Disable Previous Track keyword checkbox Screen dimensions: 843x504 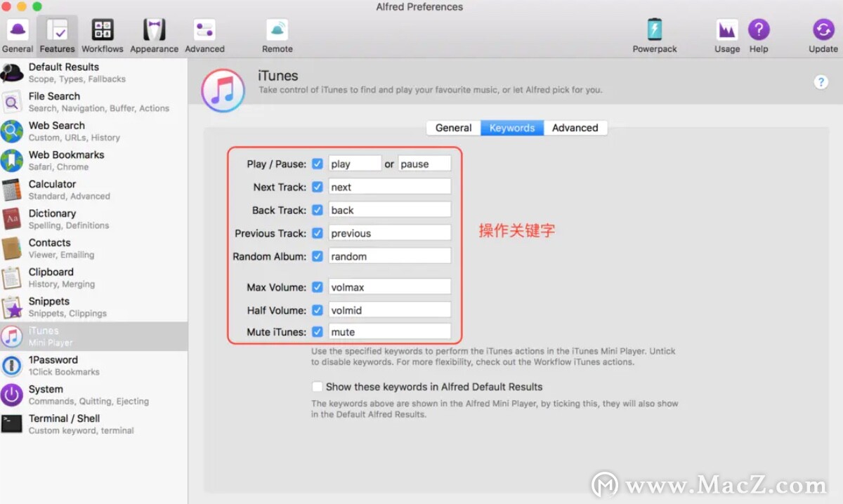[318, 233]
